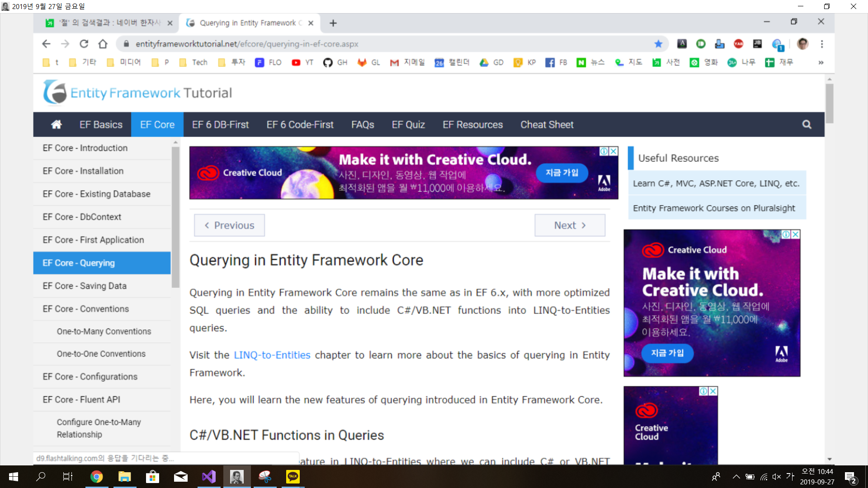This screenshot has width=868, height=488.
Task: Click the page's vertical scrollbar thumb
Action: [x=829, y=103]
